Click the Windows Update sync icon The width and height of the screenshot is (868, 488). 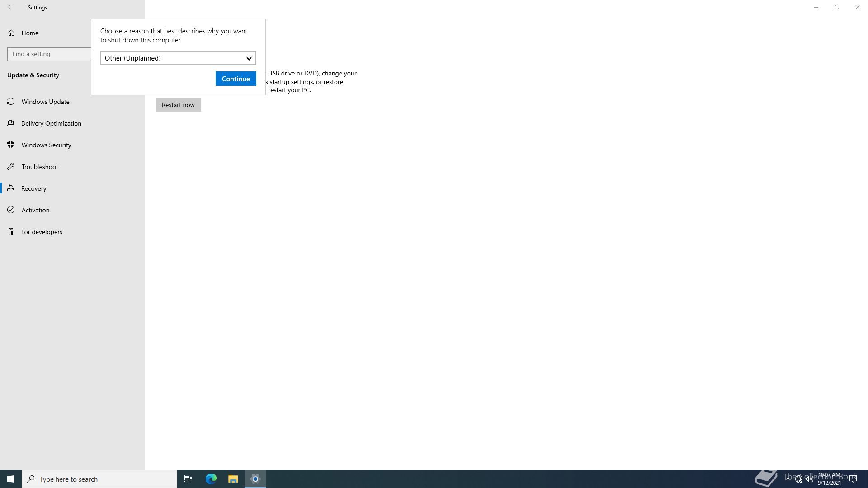pyautogui.click(x=11, y=102)
